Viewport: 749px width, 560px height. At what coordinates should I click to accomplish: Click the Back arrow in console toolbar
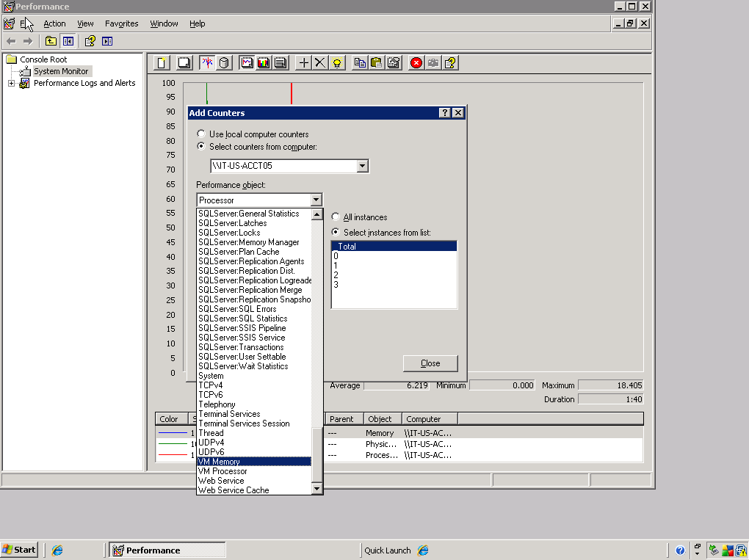12,42
